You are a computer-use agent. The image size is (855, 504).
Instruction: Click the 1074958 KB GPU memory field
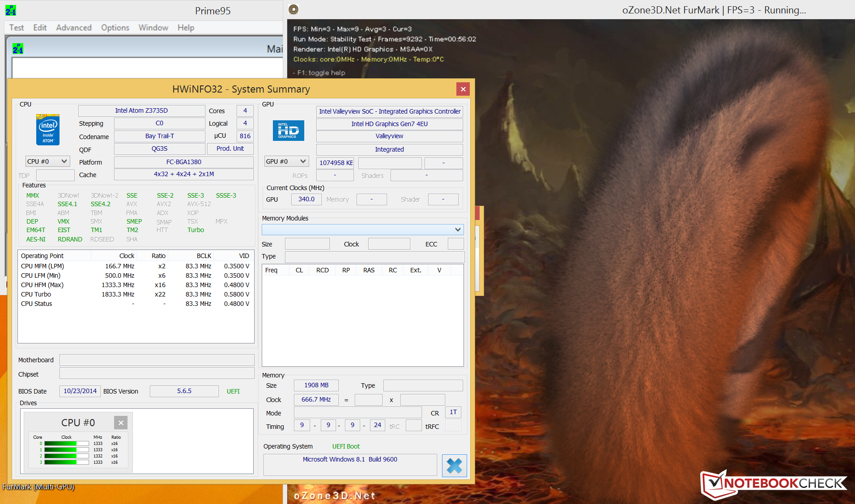pos(336,163)
